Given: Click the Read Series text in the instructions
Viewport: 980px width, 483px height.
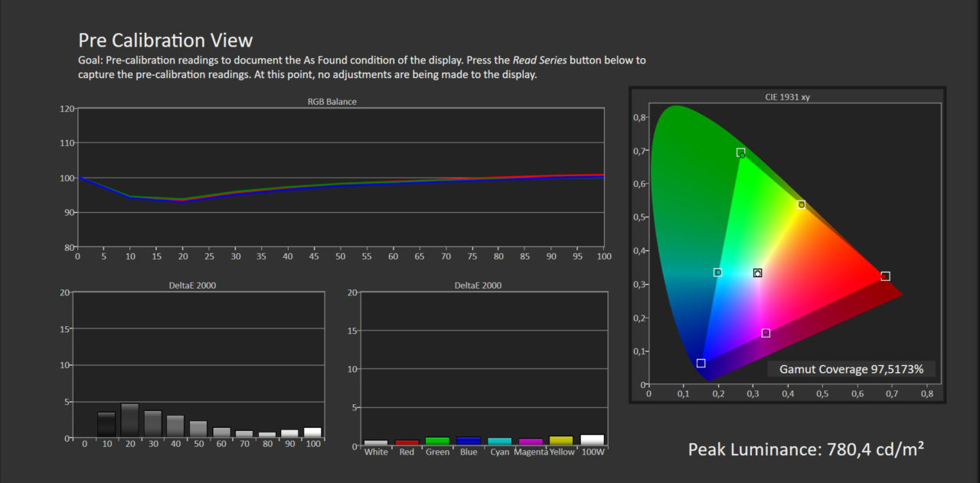Looking at the screenshot, I should [540, 60].
